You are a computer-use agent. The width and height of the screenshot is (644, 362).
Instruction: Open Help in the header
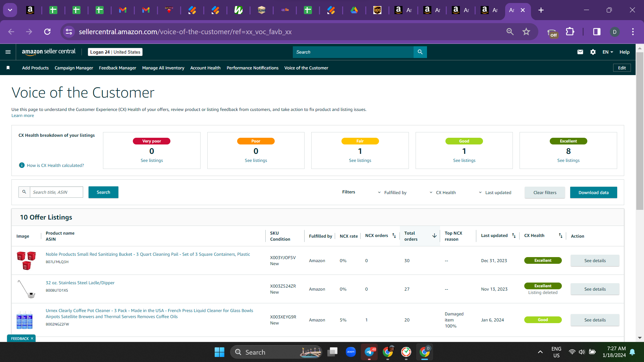pyautogui.click(x=624, y=52)
